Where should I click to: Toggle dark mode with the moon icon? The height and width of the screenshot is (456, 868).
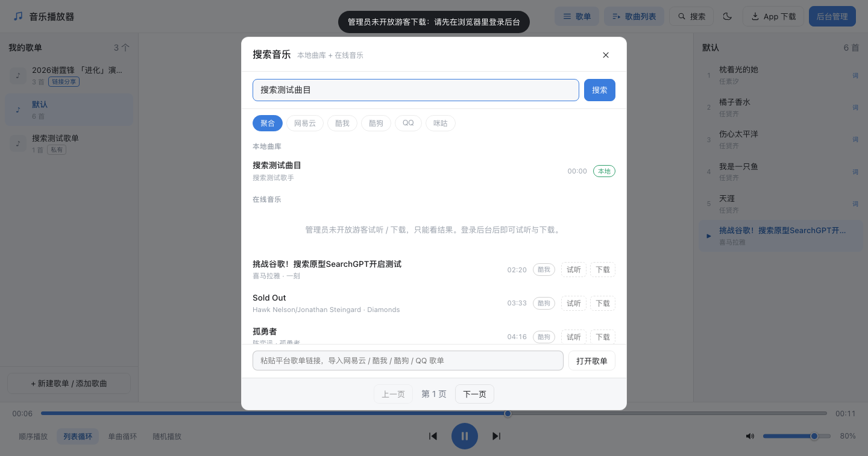[728, 16]
